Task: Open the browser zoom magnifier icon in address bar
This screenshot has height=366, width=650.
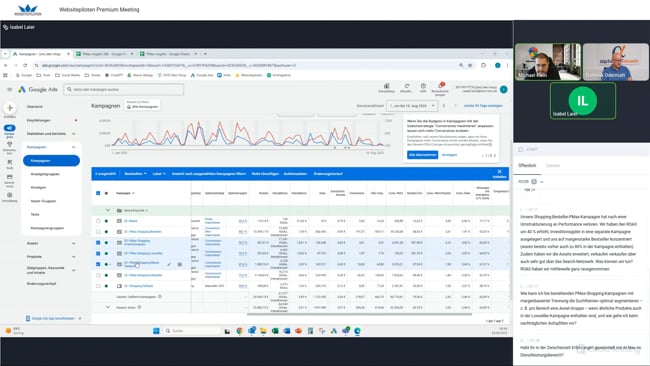Action: pyautogui.click(x=461, y=65)
